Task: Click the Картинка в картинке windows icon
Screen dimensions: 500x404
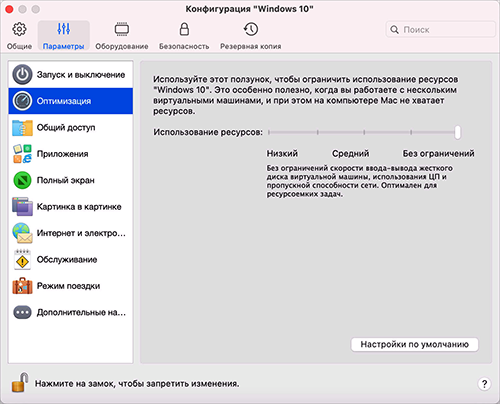Action: point(22,207)
